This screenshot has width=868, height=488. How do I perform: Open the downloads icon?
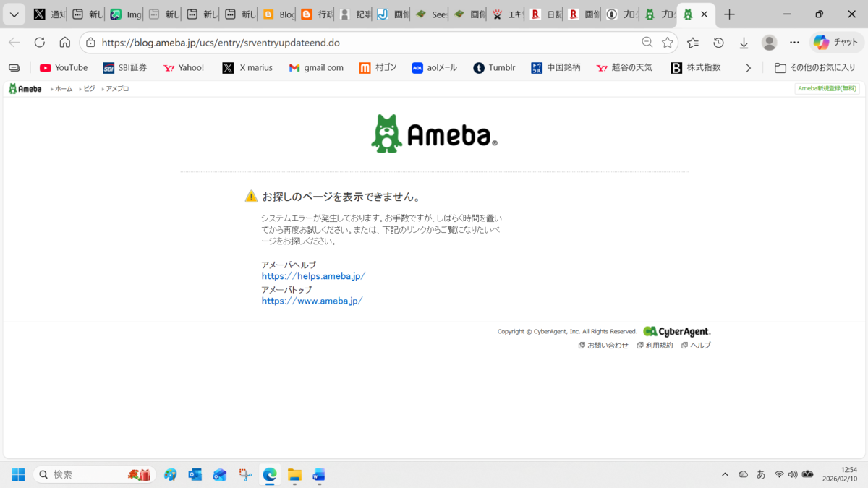(744, 43)
